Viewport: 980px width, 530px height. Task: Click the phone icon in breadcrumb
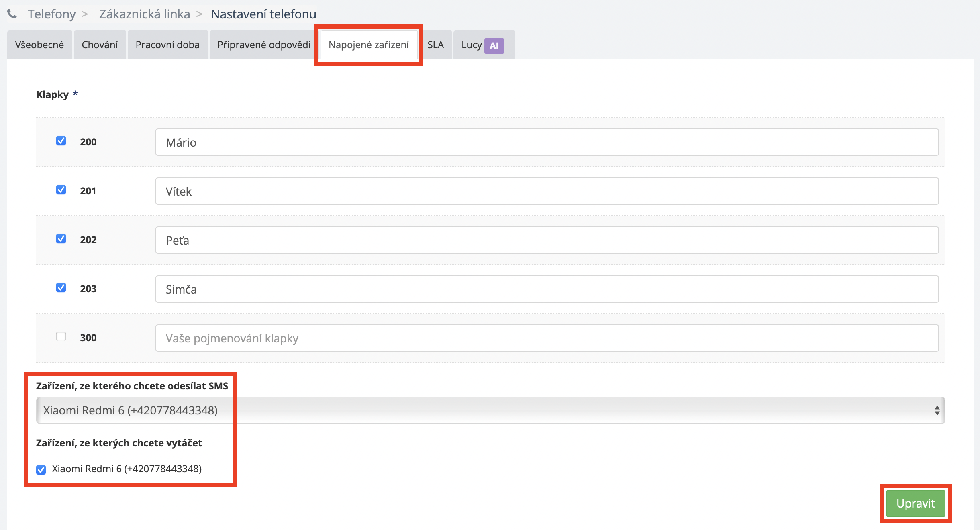12,14
